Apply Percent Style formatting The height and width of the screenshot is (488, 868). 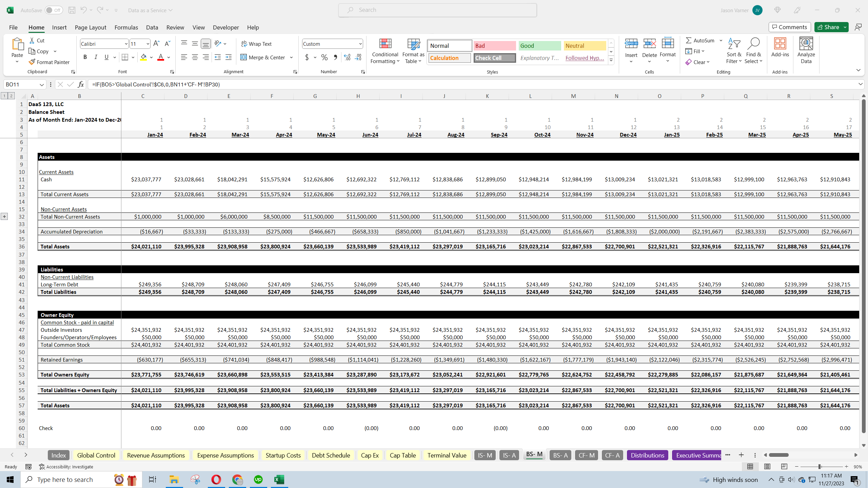[x=324, y=57]
